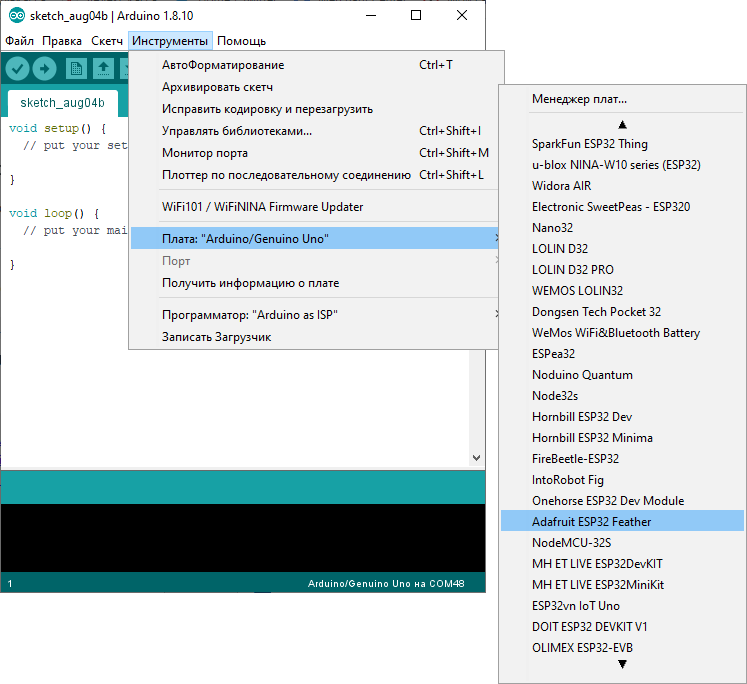
Task: Select NodeMCU-32S board
Action: click(622, 543)
